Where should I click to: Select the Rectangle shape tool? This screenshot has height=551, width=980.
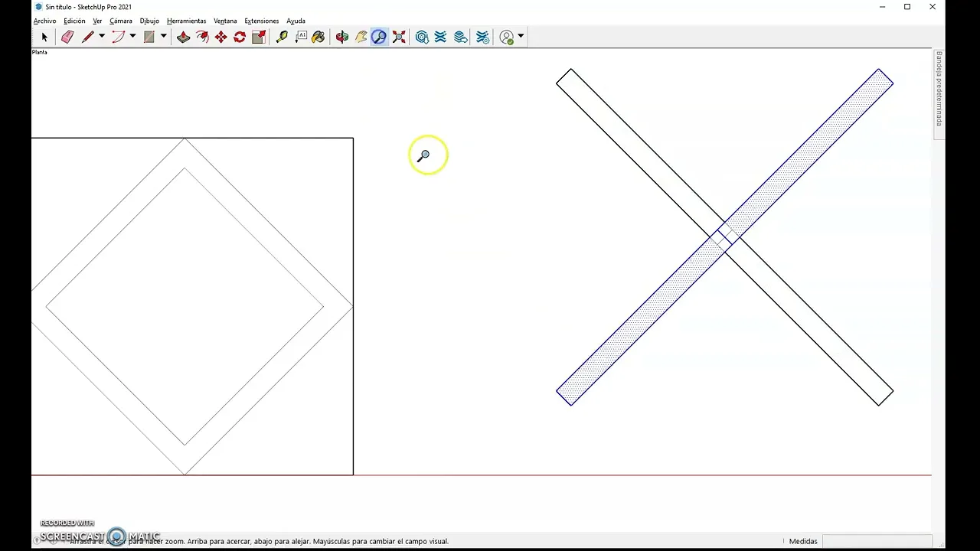tap(149, 37)
